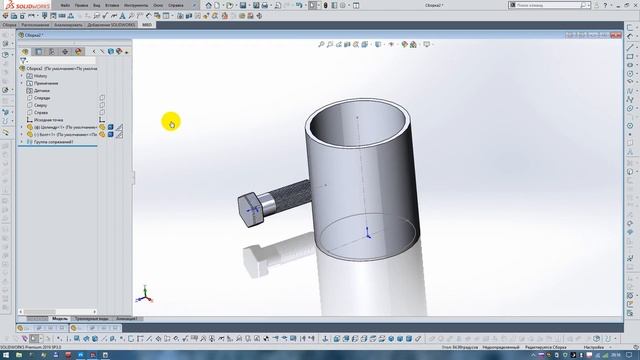Toggle transparency of the Болт component

119,135
